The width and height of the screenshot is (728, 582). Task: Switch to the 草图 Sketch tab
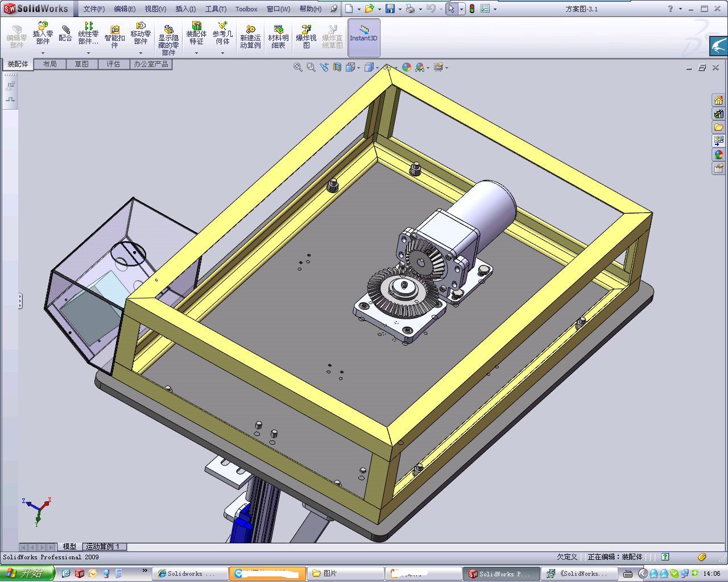81,64
